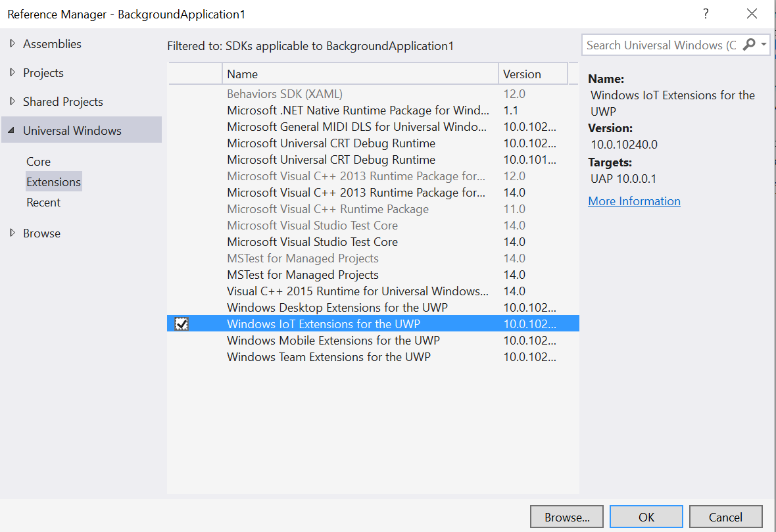This screenshot has height=532, width=776.
Task: Select Microsoft .NET Native Runtime Package row
Action: (x=373, y=110)
